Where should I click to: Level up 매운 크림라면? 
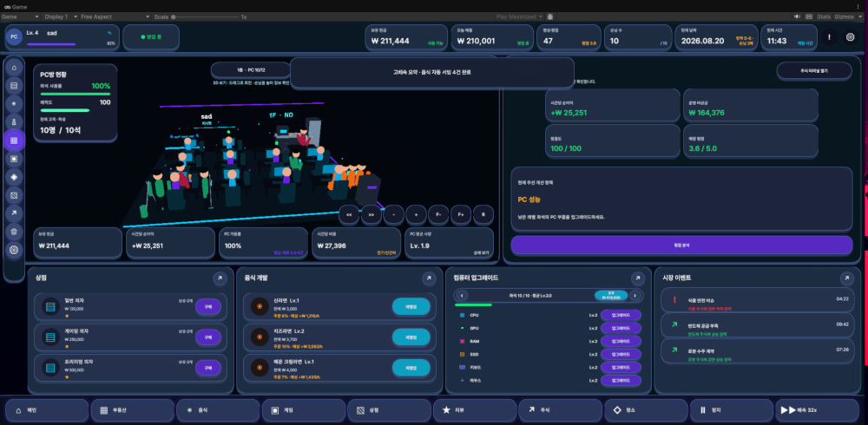click(x=411, y=368)
